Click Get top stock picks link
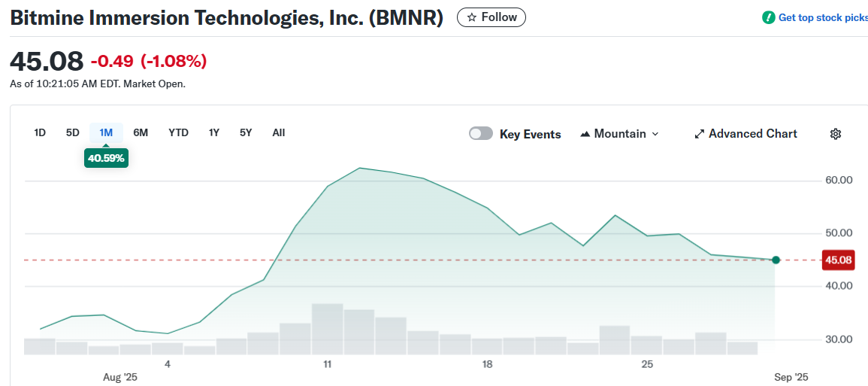The image size is (868, 386). point(823,18)
